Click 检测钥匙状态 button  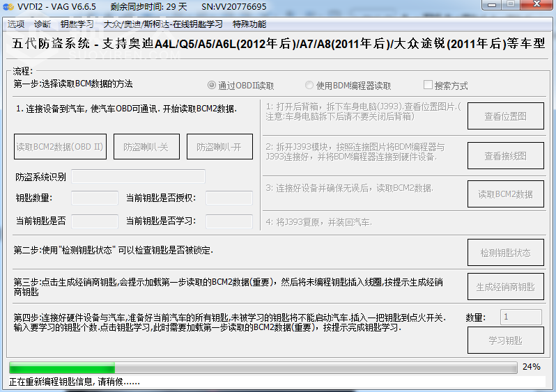pyautogui.click(x=506, y=252)
